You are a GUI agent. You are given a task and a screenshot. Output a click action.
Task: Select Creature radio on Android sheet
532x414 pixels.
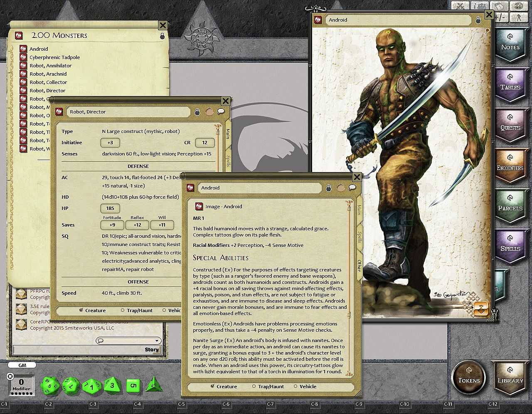coord(212,386)
